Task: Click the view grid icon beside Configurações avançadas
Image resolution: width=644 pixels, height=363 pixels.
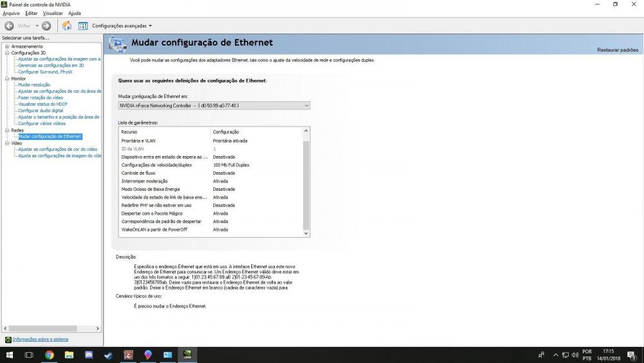Action: 83,26
